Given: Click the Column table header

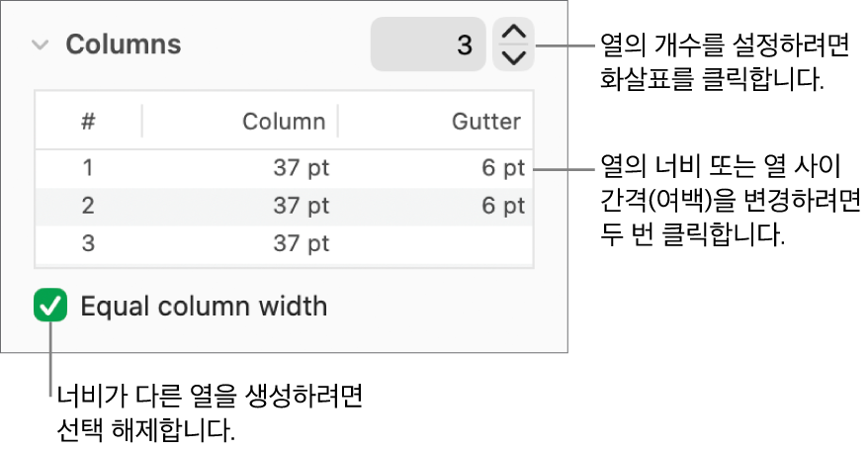Looking at the screenshot, I should pyautogui.click(x=284, y=122).
